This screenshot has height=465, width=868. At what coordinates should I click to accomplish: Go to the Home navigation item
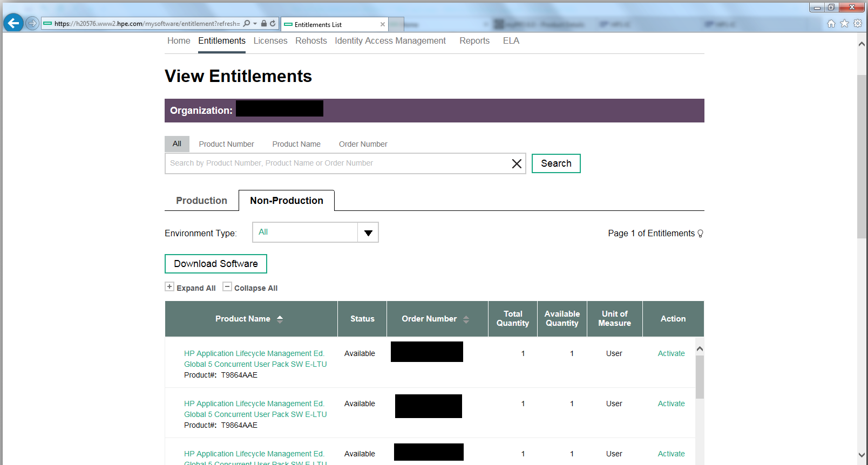179,41
